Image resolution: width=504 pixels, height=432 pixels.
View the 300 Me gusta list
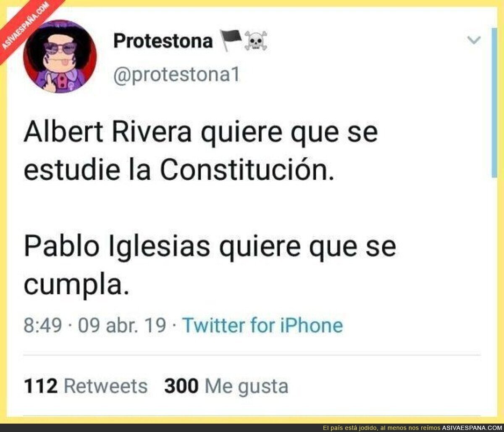tap(226, 386)
